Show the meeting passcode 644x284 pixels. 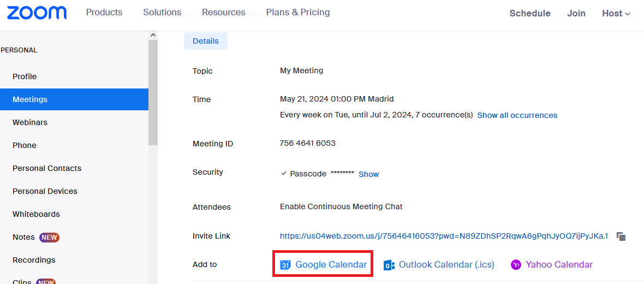pos(369,174)
